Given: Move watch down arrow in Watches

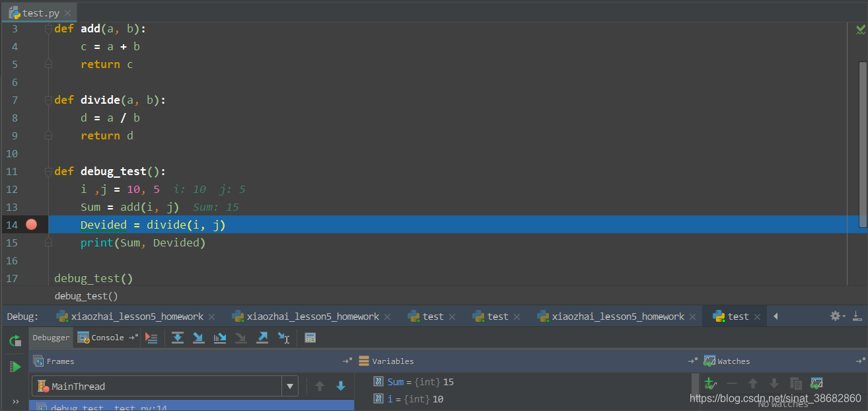Looking at the screenshot, I should (x=774, y=383).
